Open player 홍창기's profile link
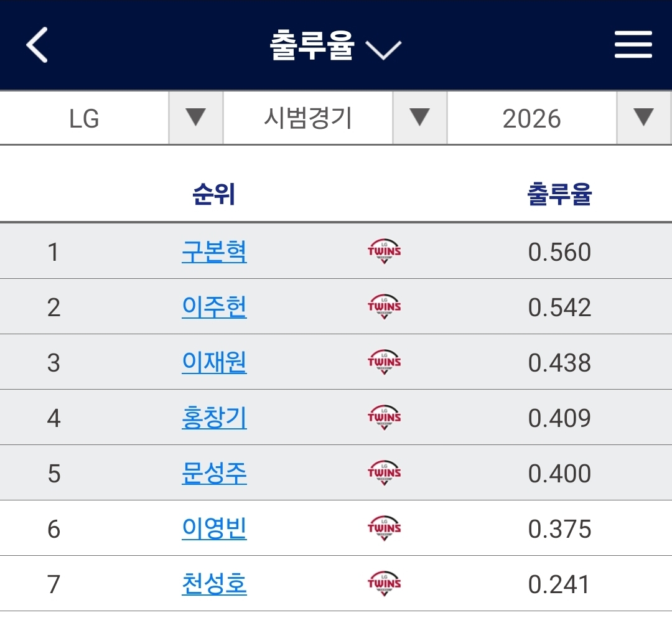The height and width of the screenshot is (633, 672). [214, 418]
